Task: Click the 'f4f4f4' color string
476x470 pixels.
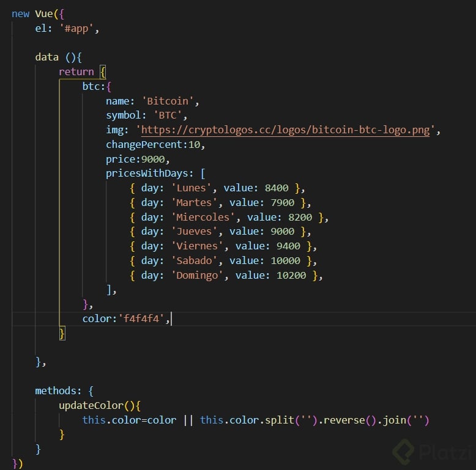Action: [141, 318]
